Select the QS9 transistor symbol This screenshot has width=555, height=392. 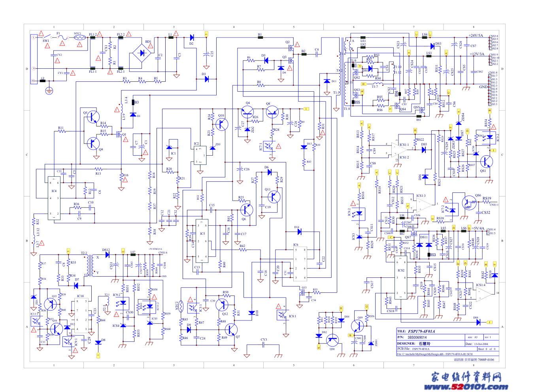point(358,326)
